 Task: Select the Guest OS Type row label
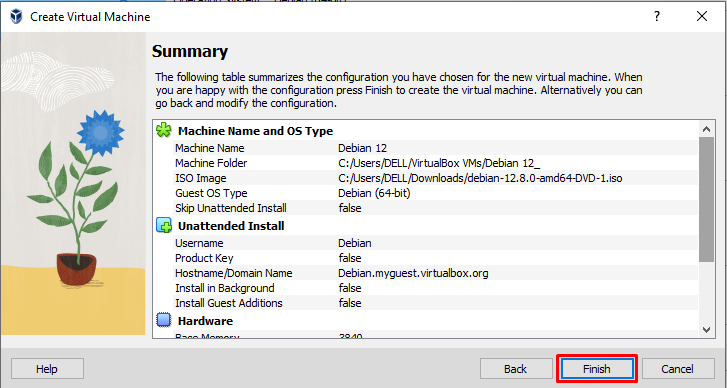pos(211,193)
